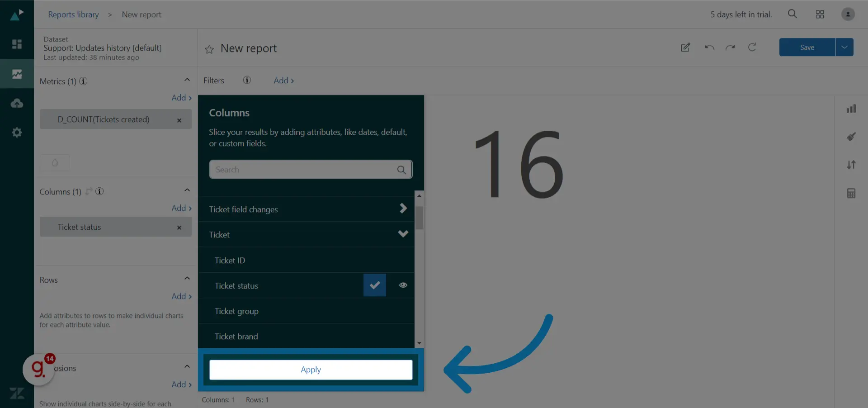Click the Zendesk Explore logo at top-left
The height and width of the screenshot is (408, 868).
pos(17,15)
